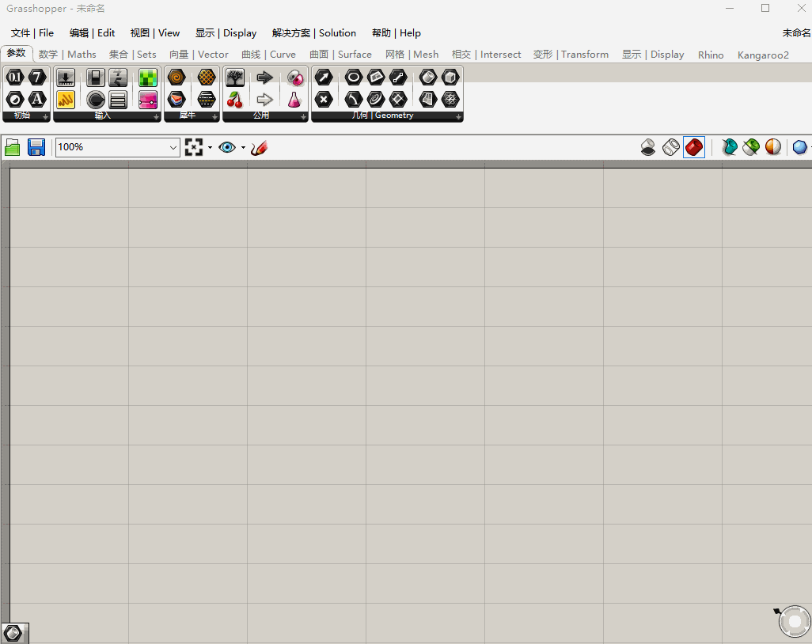Image resolution: width=812 pixels, height=644 pixels.
Task: Choose the Arc geometry parameter
Action: 354,100
